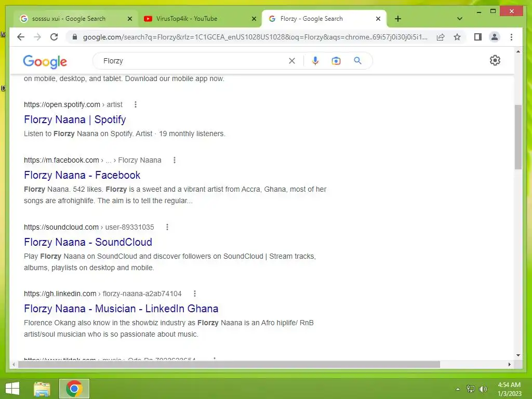Open the Windows Start menu
The height and width of the screenshot is (399, 532).
(12, 389)
